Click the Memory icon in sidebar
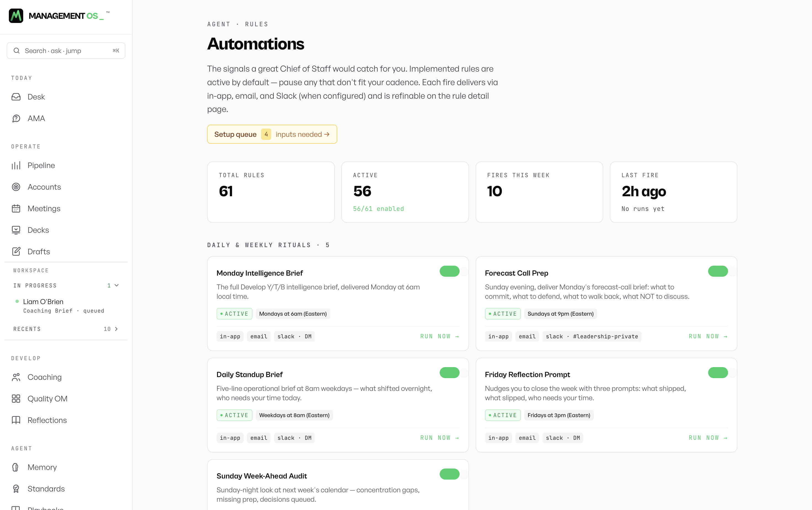 pos(16,467)
